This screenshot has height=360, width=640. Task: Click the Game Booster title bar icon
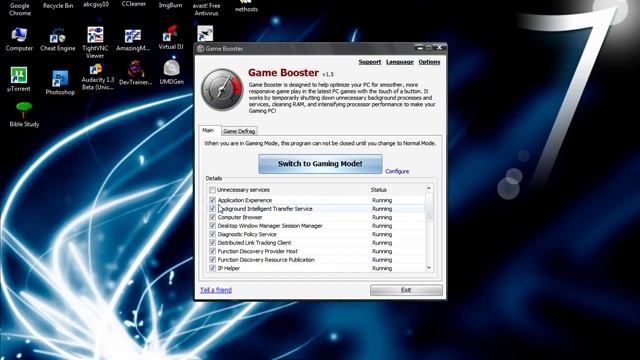(200, 49)
